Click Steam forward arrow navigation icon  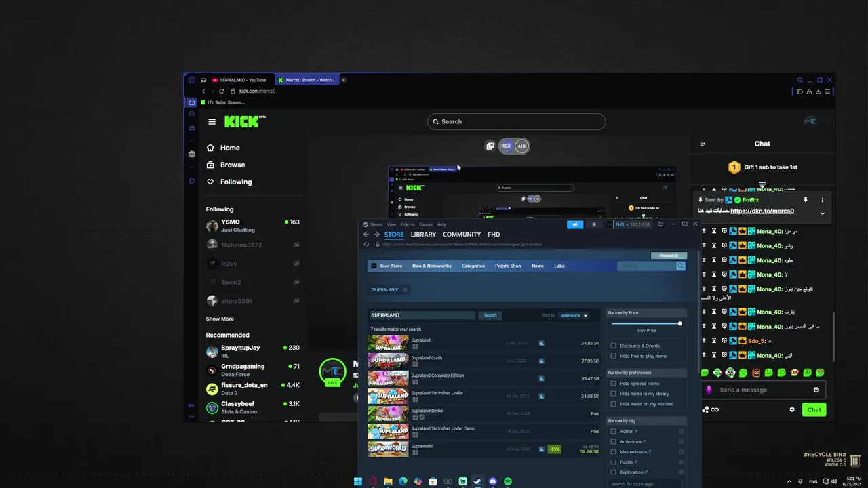coord(376,235)
